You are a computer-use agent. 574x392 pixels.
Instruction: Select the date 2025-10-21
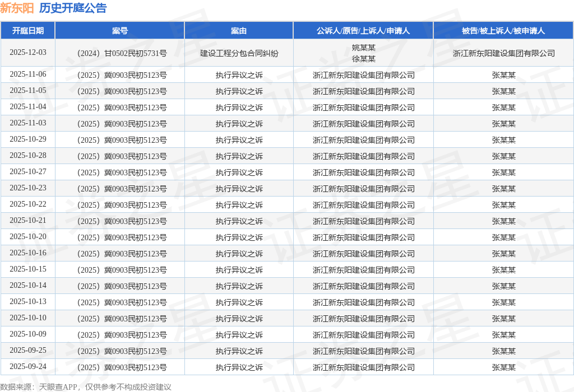pyautogui.click(x=28, y=220)
